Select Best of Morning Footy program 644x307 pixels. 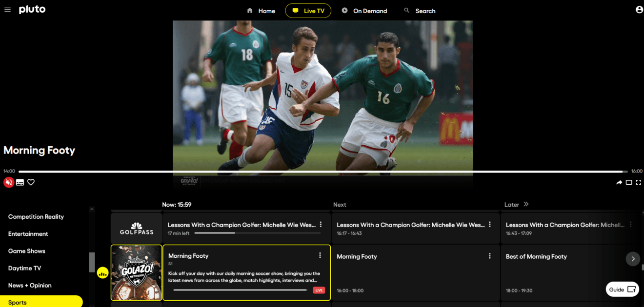536,256
